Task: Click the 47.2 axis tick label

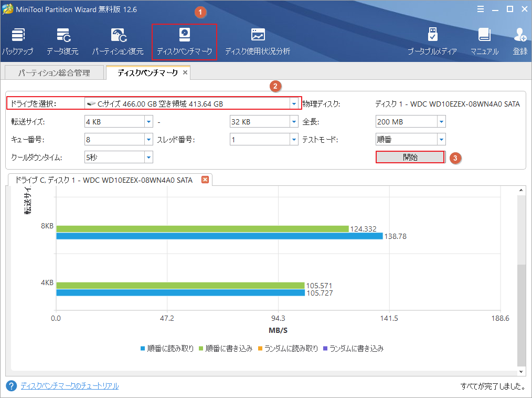Action: (x=167, y=318)
